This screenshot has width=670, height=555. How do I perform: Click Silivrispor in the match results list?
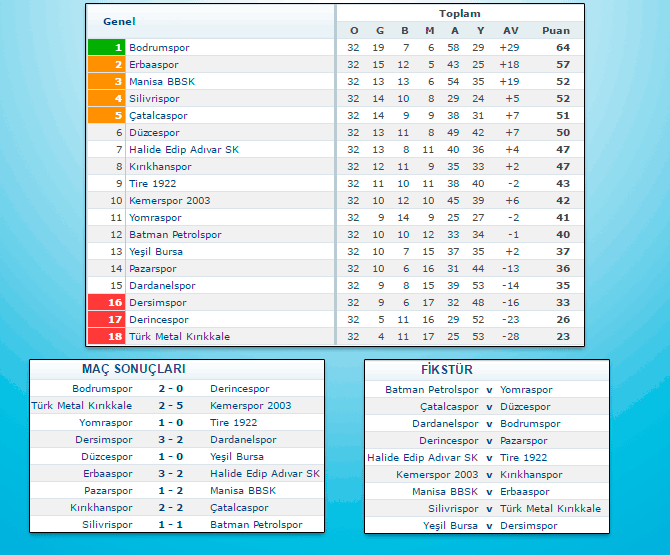pos(107,524)
